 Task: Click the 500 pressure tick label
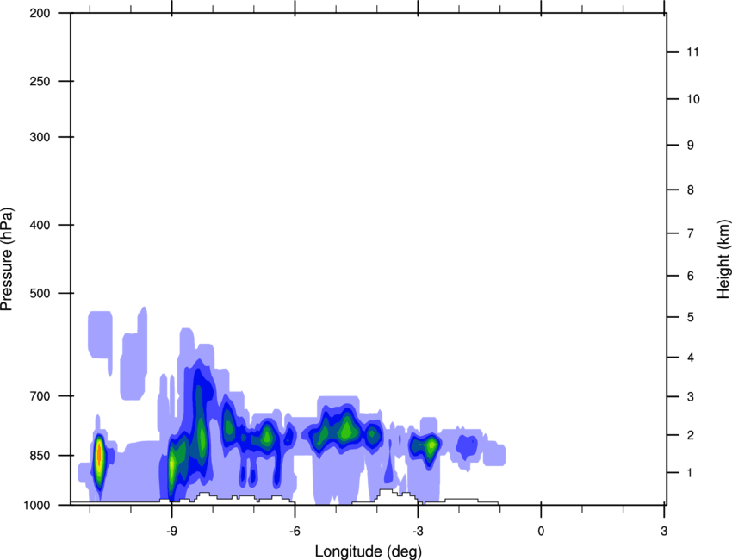click(40, 293)
